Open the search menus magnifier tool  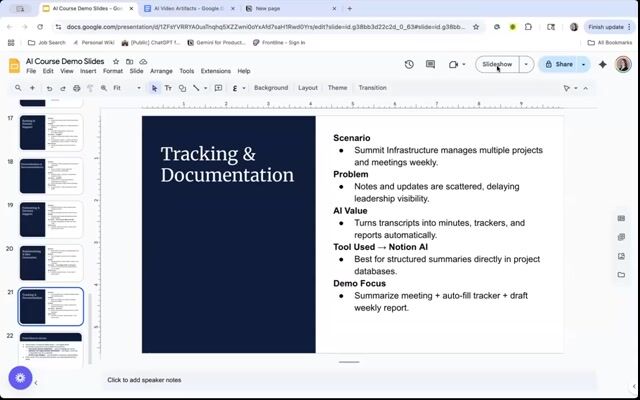(18, 88)
